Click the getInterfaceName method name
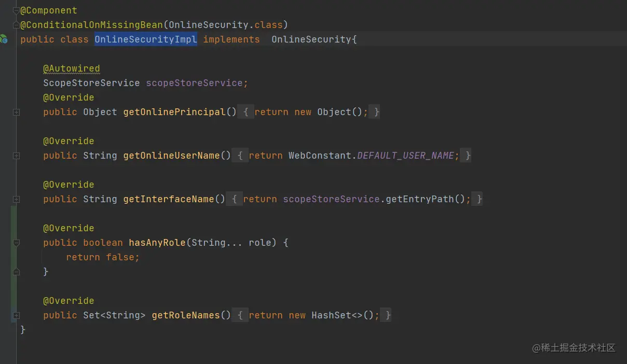Image resolution: width=627 pixels, height=364 pixels. [169, 199]
